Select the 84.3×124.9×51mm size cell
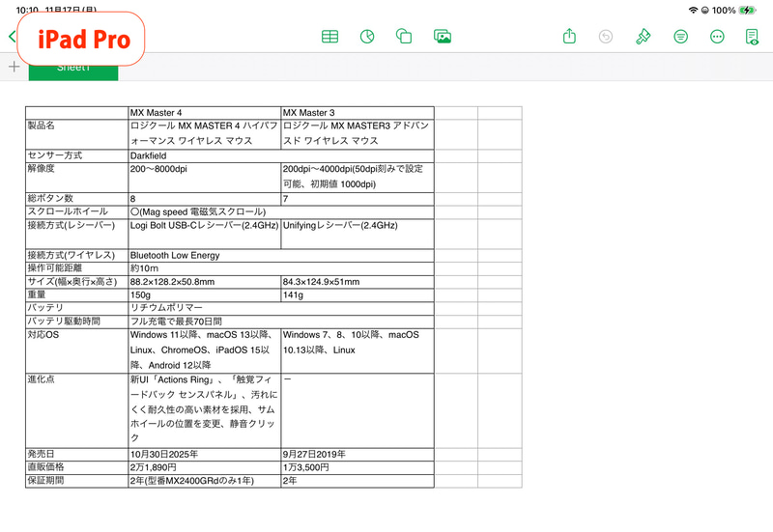The width and height of the screenshot is (773, 532). (x=358, y=282)
